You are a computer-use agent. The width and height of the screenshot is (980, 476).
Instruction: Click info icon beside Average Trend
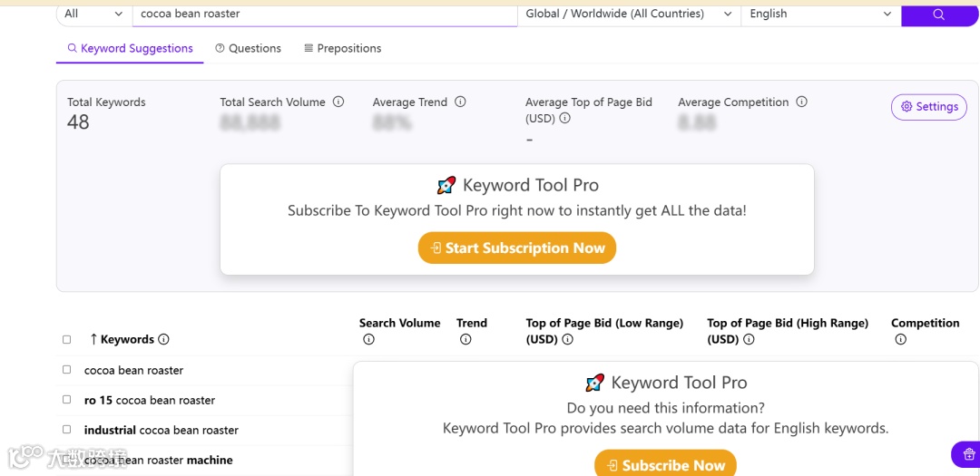(460, 102)
